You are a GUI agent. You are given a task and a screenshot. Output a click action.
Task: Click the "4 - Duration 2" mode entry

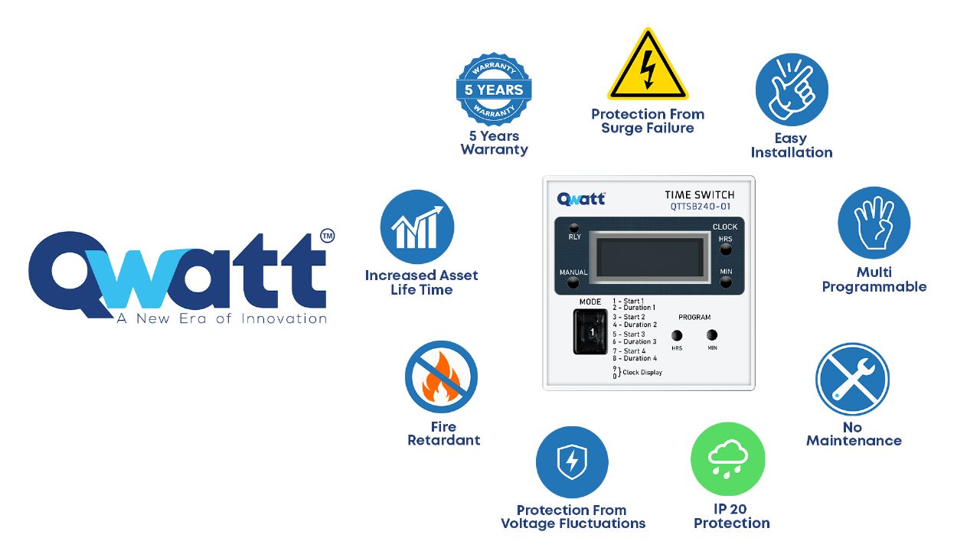coord(635,324)
